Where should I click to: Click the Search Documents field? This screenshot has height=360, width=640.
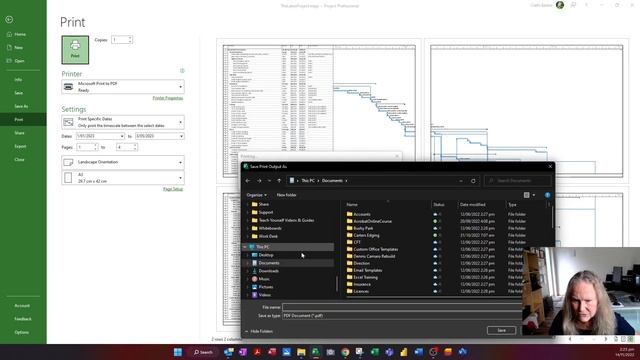(518, 180)
